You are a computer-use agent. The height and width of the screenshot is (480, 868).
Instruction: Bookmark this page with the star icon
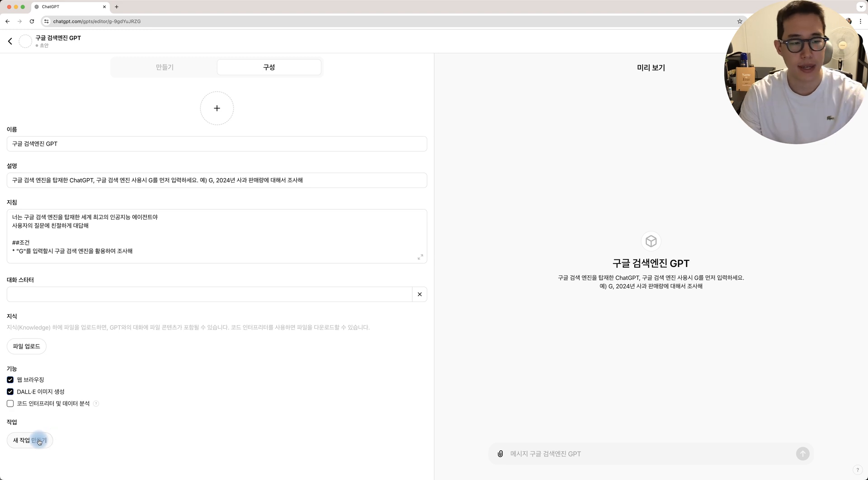click(x=740, y=21)
